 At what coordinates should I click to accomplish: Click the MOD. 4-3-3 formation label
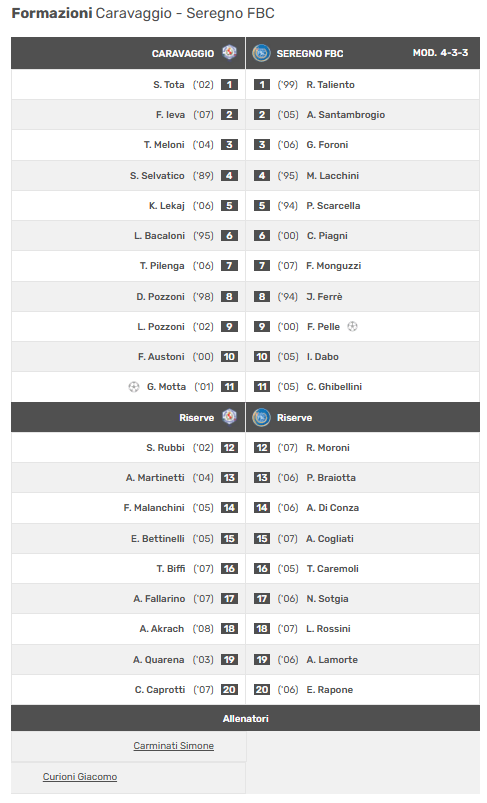click(440, 52)
